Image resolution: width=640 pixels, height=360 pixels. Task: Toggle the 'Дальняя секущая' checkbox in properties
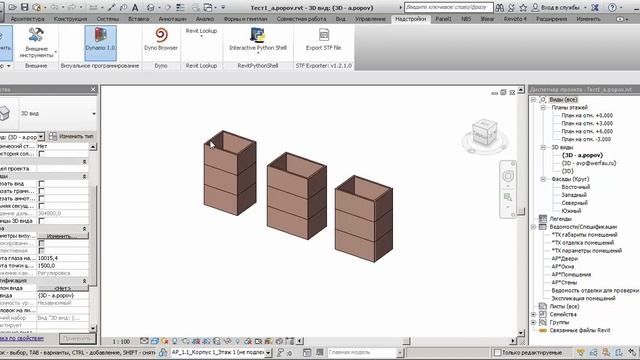[x=42, y=206]
